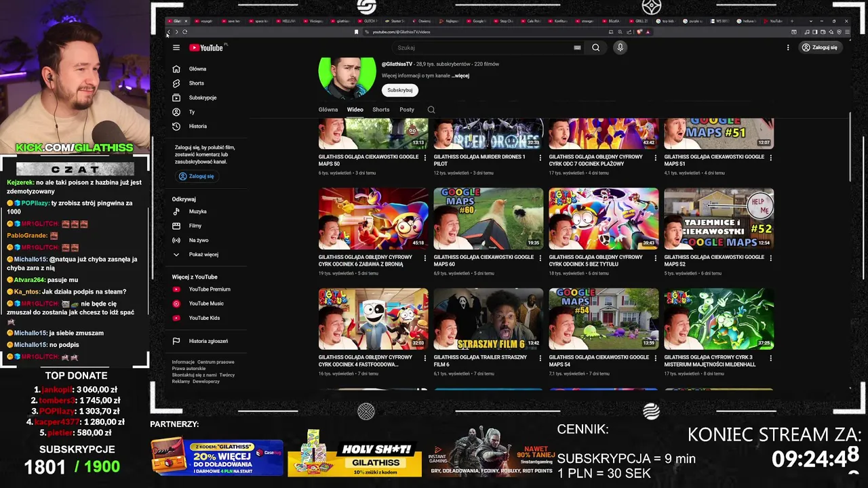
Task: Open Google Maps 52 video thumbnail
Action: click(719, 218)
